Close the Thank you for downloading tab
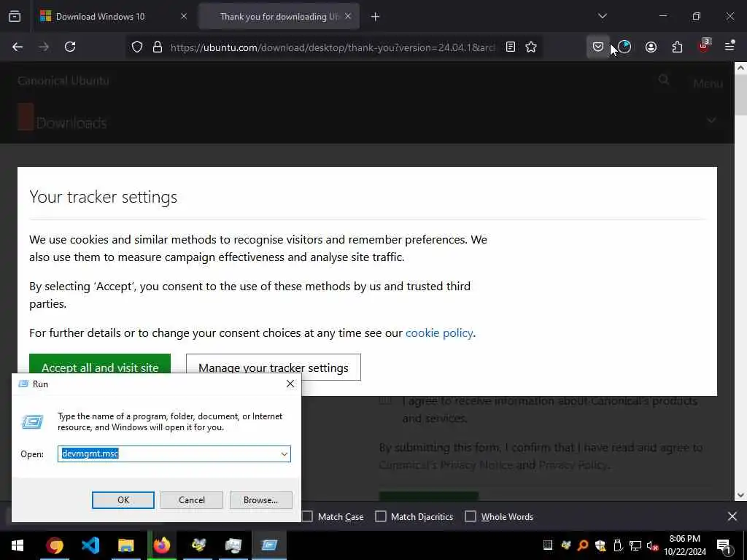 point(348,16)
